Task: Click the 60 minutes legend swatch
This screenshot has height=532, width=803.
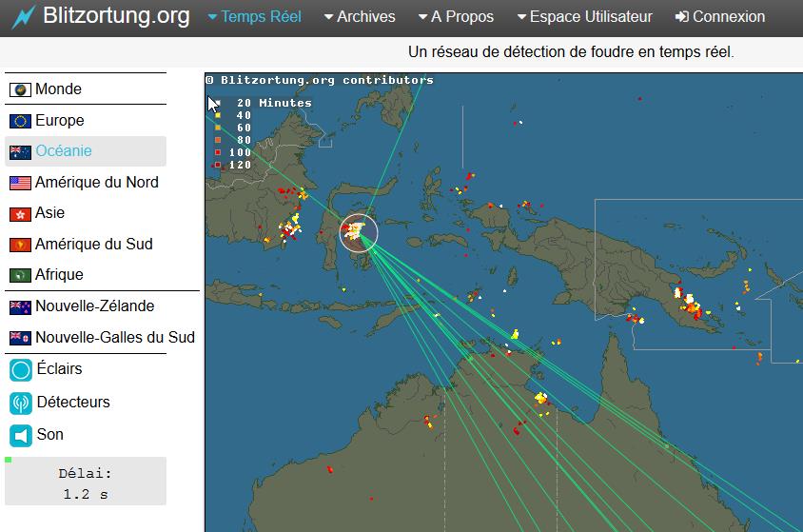Action: point(218,128)
